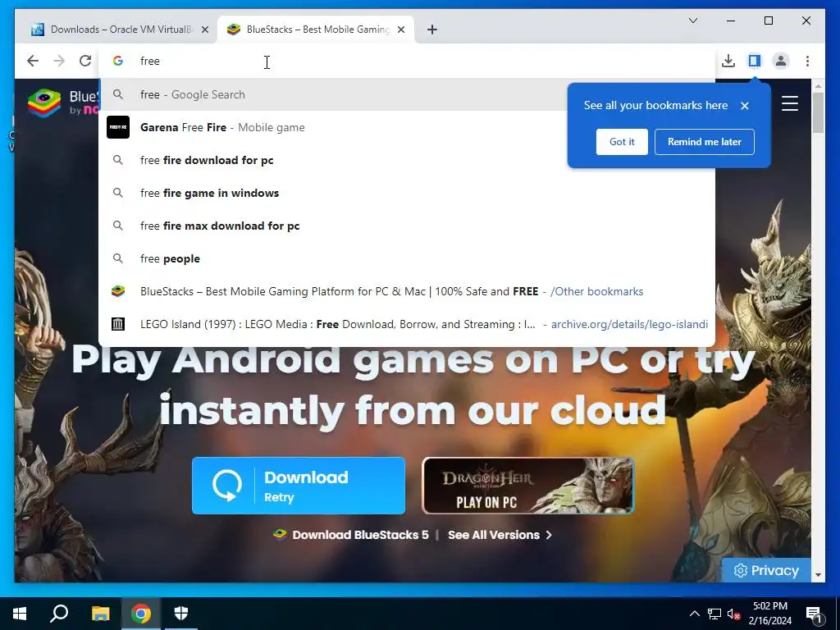Click DragonHeir Play on PC banner
The width and height of the screenshot is (840, 630).
tap(528, 486)
